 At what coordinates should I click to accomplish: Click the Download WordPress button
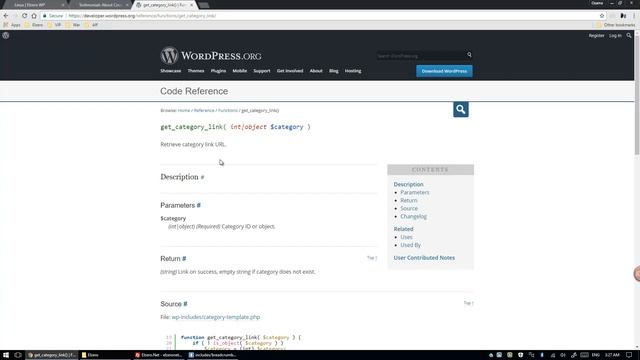444,71
